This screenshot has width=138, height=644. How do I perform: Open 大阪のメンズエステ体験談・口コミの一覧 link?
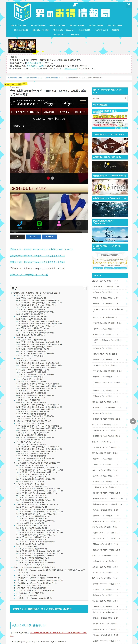pos(29,275)
